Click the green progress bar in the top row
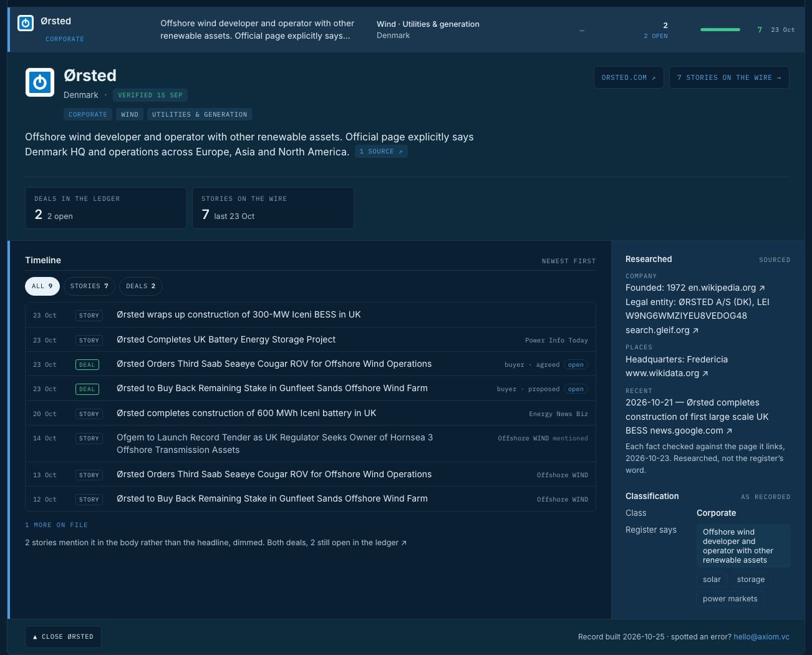Screen dimensions: 812x655 point(720,29)
